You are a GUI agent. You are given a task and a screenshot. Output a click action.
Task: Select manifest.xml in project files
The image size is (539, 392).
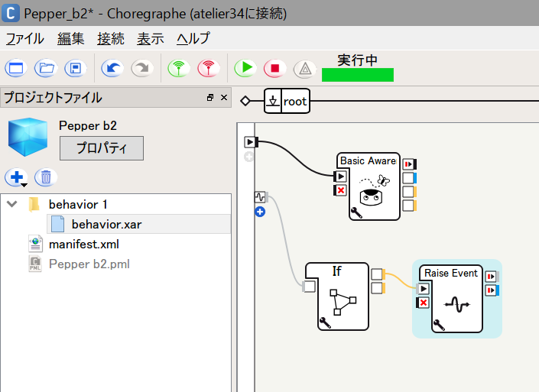[84, 245]
